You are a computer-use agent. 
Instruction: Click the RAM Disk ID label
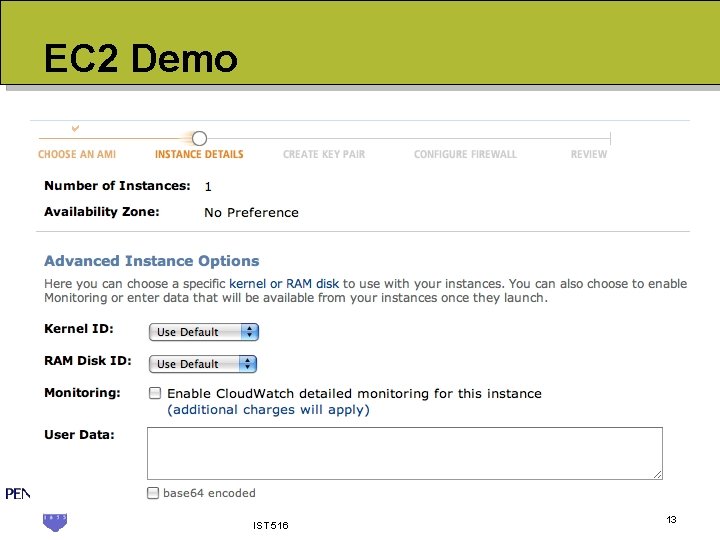pyautogui.click(x=88, y=360)
